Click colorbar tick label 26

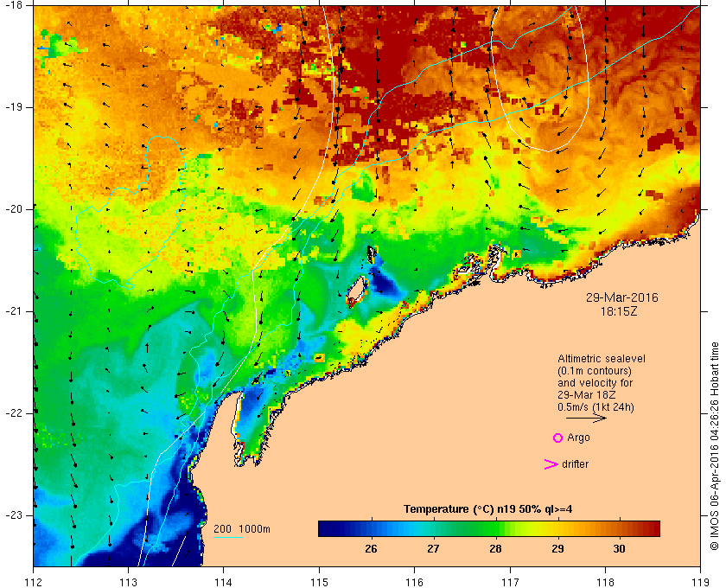click(x=371, y=549)
